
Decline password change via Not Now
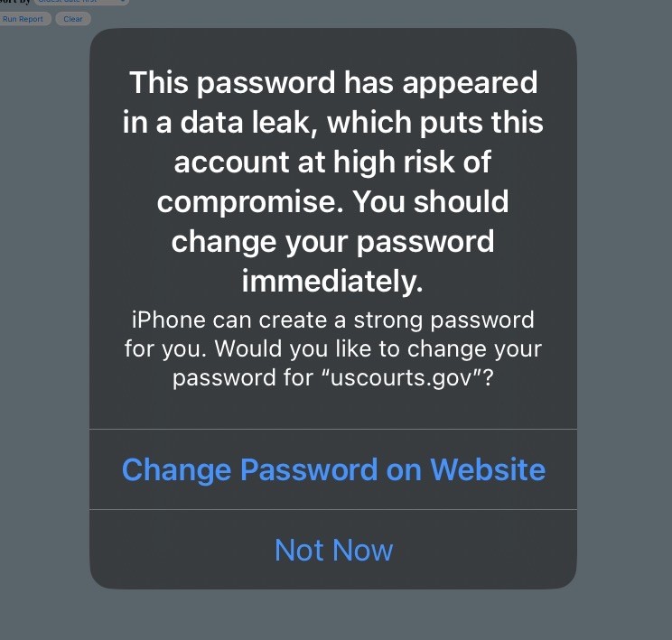333,550
